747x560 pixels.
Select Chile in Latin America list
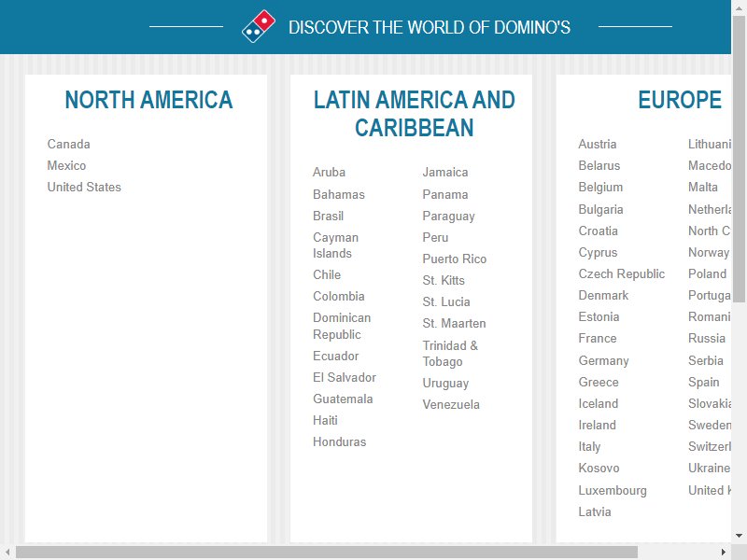pos(327,274)
